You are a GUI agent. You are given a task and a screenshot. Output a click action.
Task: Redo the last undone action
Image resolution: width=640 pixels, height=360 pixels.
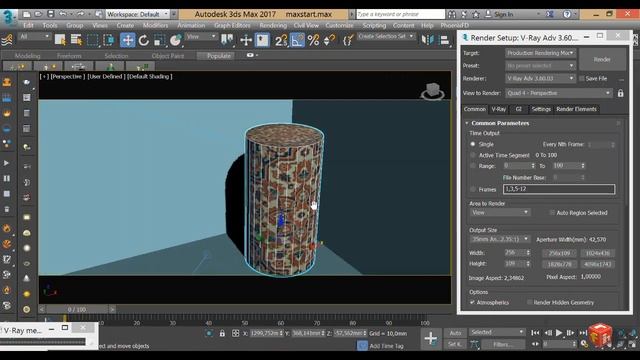coord(80,14)
